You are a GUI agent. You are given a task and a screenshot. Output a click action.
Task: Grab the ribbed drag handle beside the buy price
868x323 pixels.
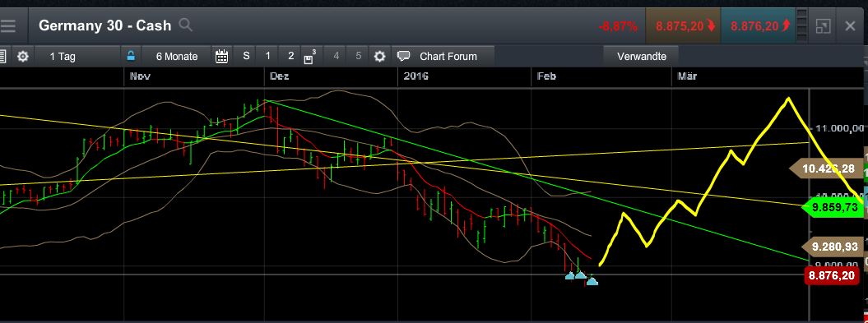(x=801, y=26)
